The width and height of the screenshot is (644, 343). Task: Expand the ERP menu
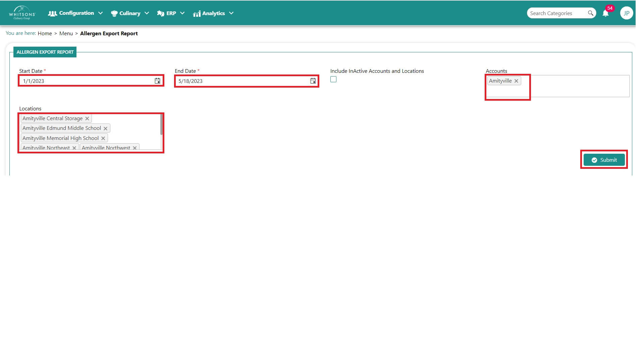[x=171, y=13]
